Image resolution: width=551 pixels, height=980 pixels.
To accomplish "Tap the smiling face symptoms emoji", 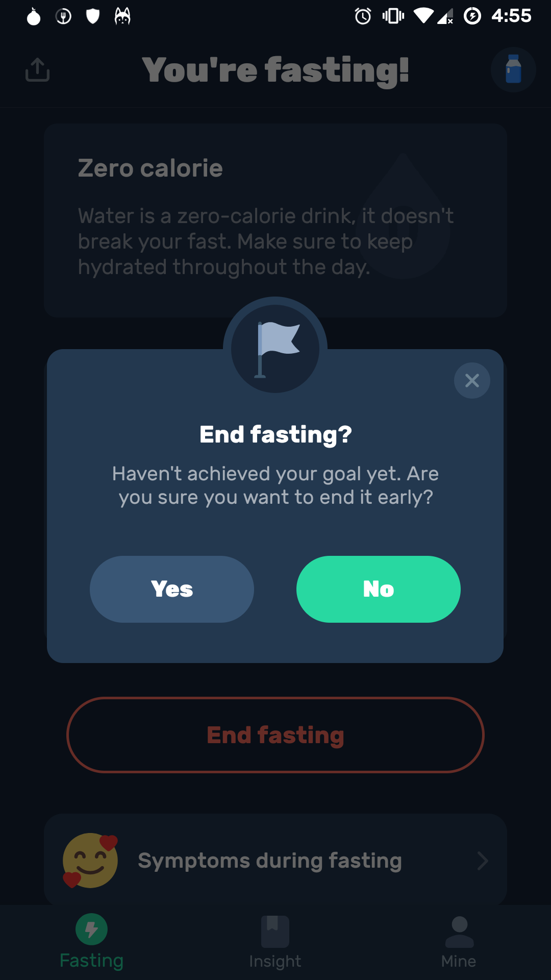I will point(90,861).
